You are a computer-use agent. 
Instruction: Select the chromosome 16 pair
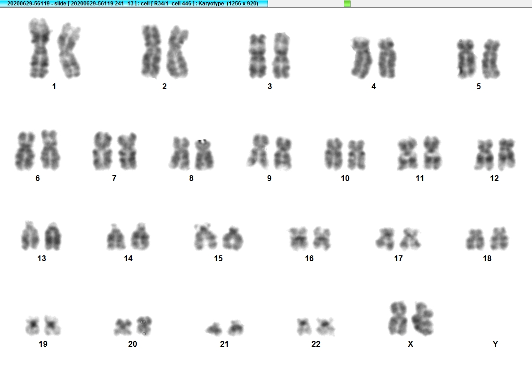click(x=309, y=238)
